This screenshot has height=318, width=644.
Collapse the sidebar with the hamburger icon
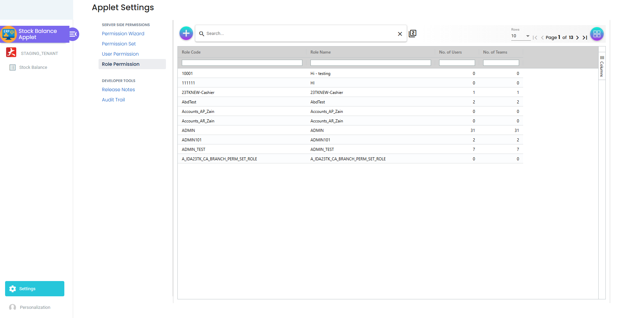pos(73,34)
